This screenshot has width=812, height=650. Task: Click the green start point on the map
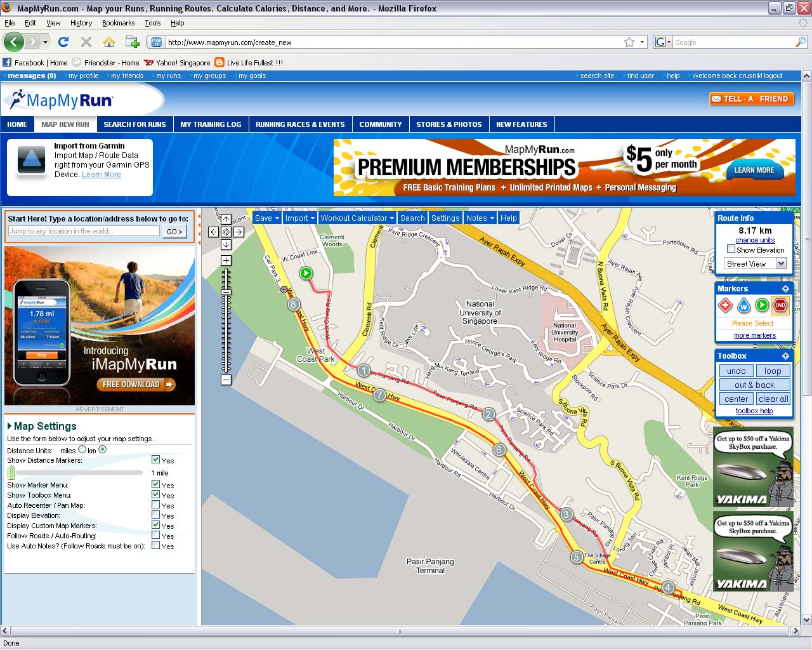tap(306, 273)
